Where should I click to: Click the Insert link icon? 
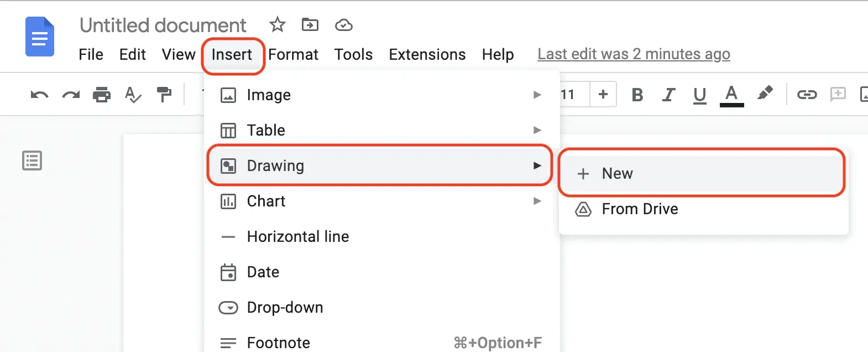[807, 94]
